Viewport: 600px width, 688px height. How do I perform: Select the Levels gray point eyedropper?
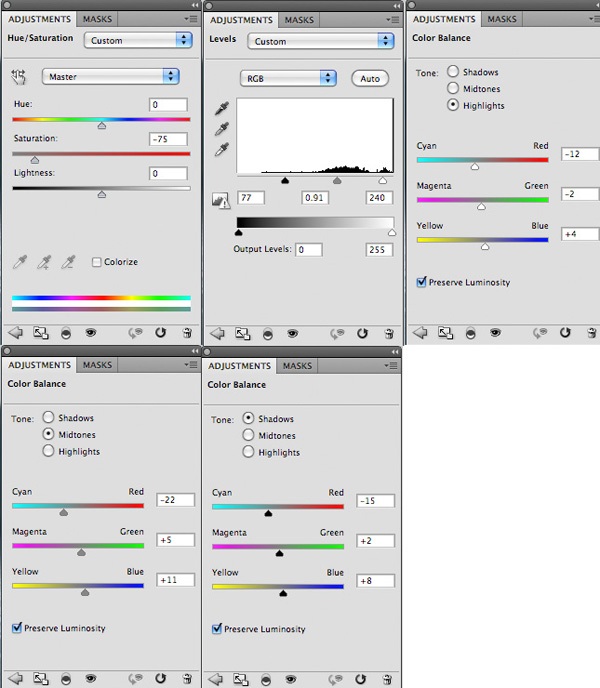tap(222, 129)
